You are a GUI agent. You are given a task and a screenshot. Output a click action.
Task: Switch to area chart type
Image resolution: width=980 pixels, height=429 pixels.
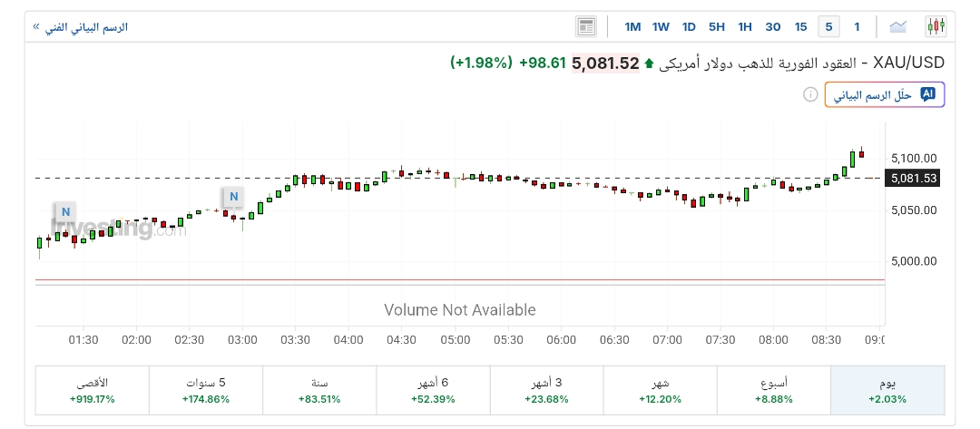click(898, 26)
